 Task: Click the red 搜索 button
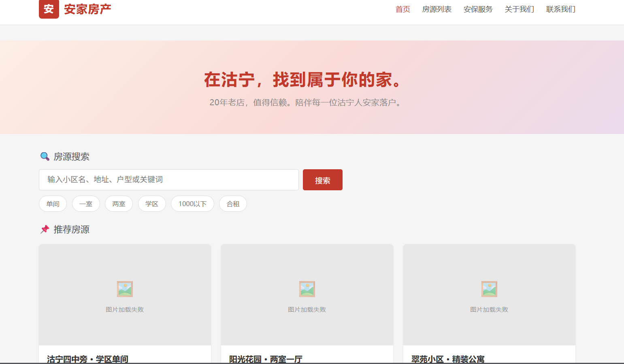tap(323, 180)
